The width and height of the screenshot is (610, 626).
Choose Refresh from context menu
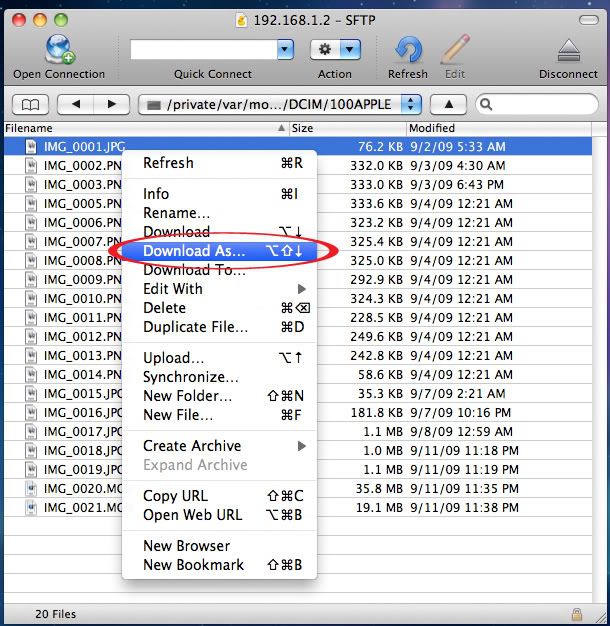tap(220, 163)
